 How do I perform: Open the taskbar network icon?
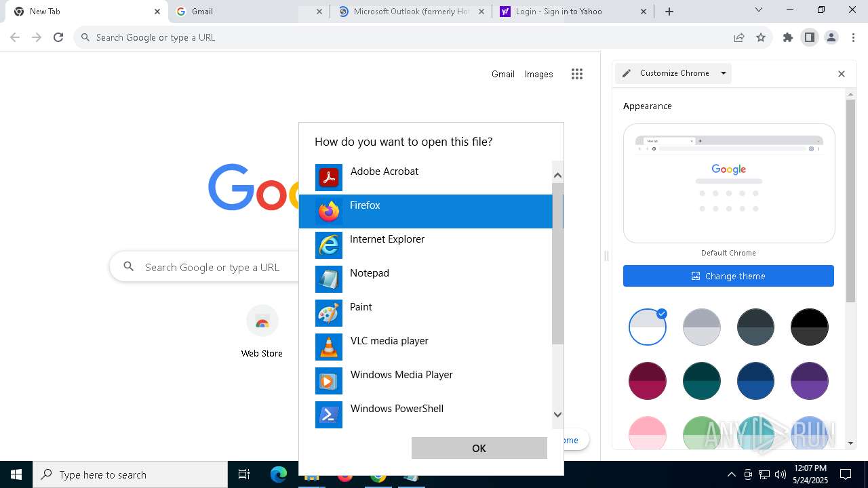pos(764,474)
